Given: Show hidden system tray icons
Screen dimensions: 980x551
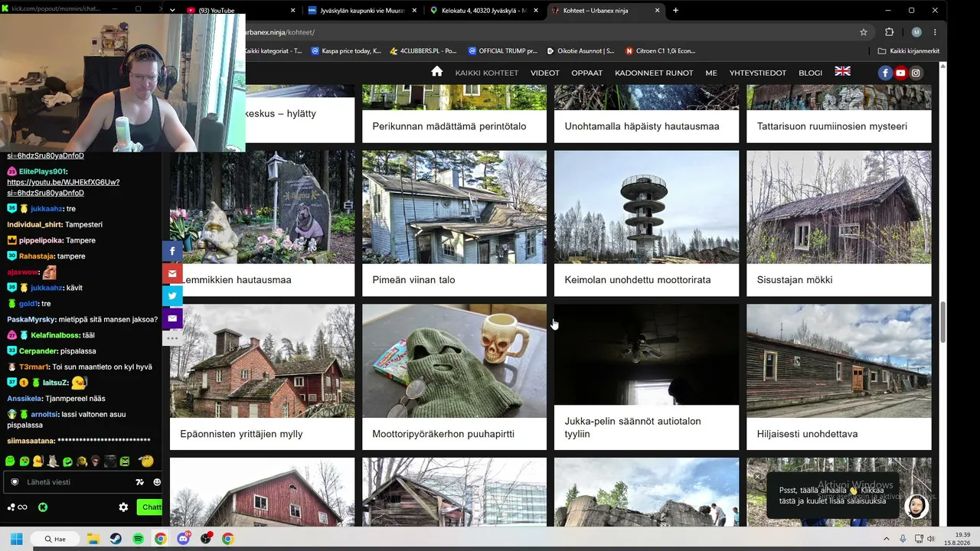Looking at the screenshot, I should (887, 539).
